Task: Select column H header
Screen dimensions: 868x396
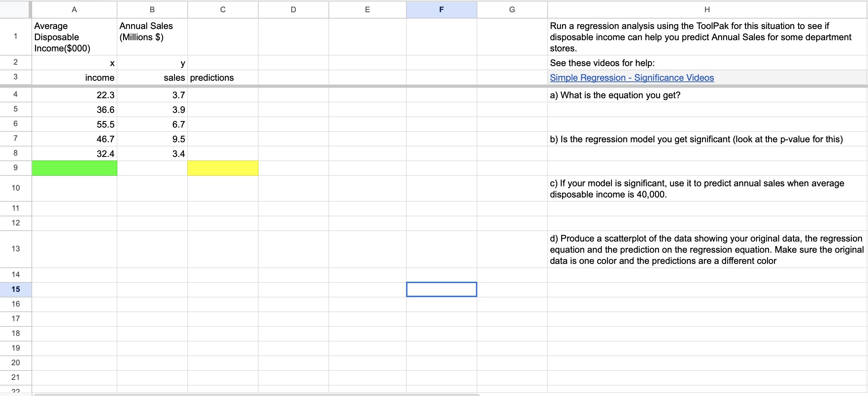Action: pos(707,10)
